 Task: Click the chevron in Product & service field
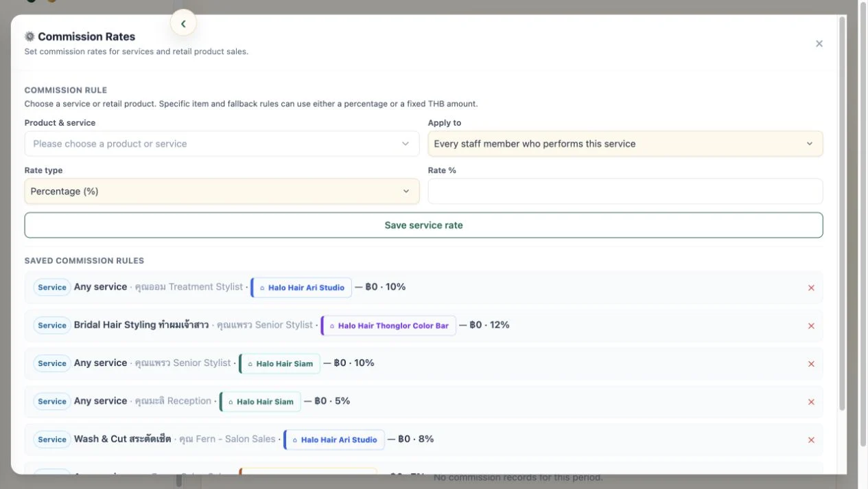pos(406,144)
